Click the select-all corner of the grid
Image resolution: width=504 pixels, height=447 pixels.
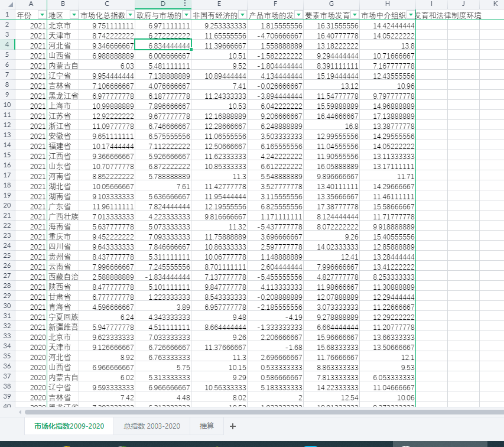6,4
